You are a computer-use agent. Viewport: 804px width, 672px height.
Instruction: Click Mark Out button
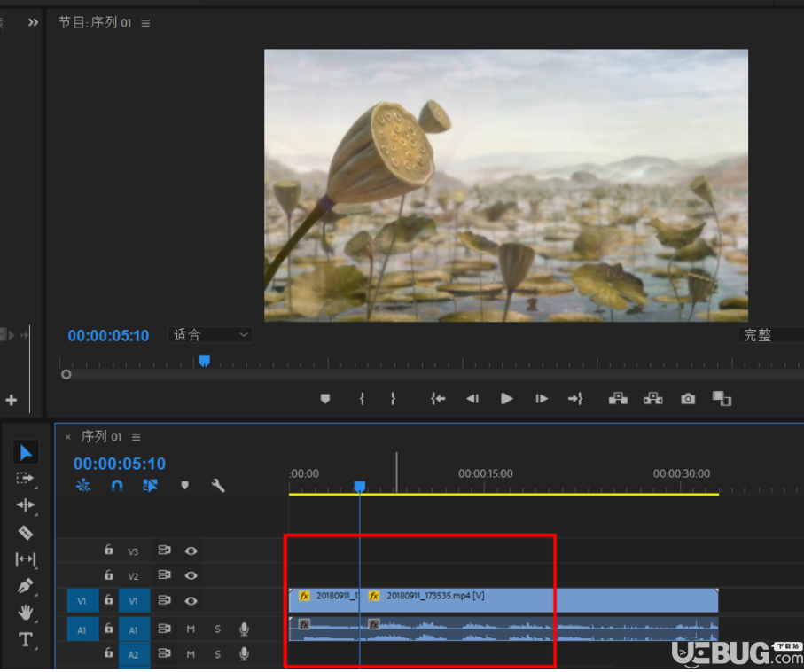point(393,399)
